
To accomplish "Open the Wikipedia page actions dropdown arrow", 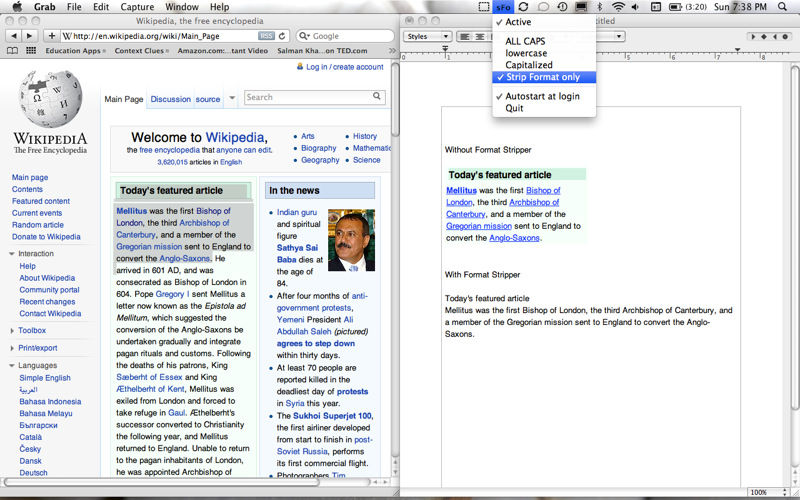I will click(x=232, y=98).
